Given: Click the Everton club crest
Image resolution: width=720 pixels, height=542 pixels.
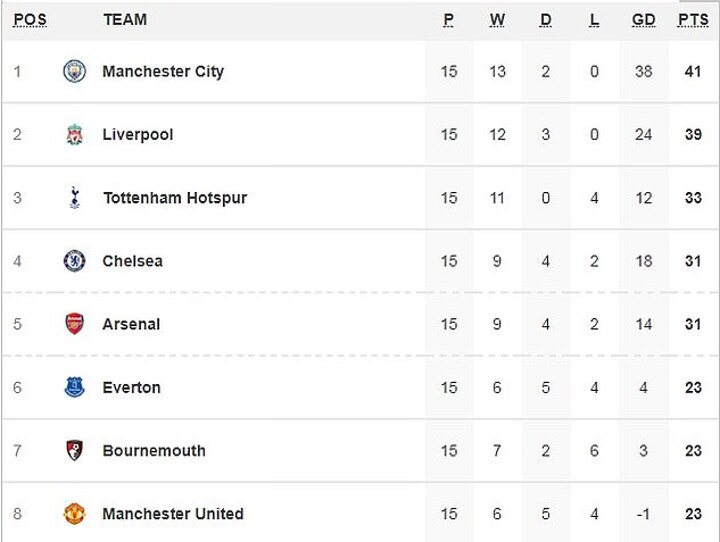Looking at the screenshot, I should (74, 387).
